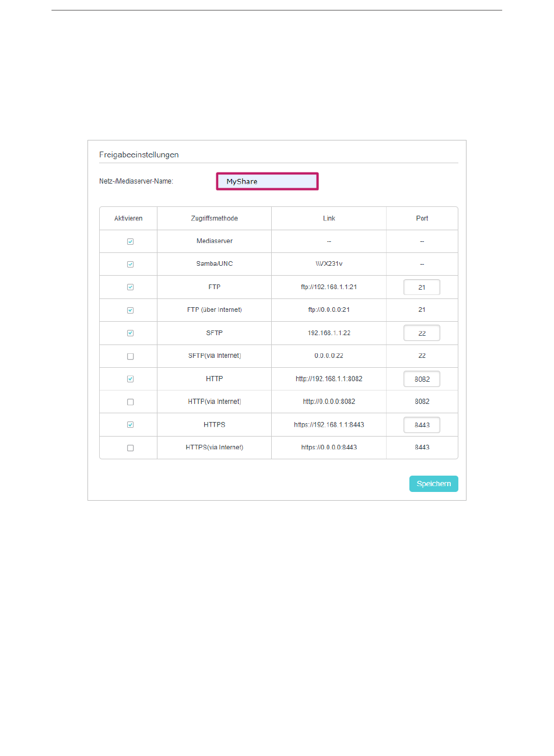Click the ftp://192.168.1.1:21 link
The image size is (554, 756).
point(329,287)
